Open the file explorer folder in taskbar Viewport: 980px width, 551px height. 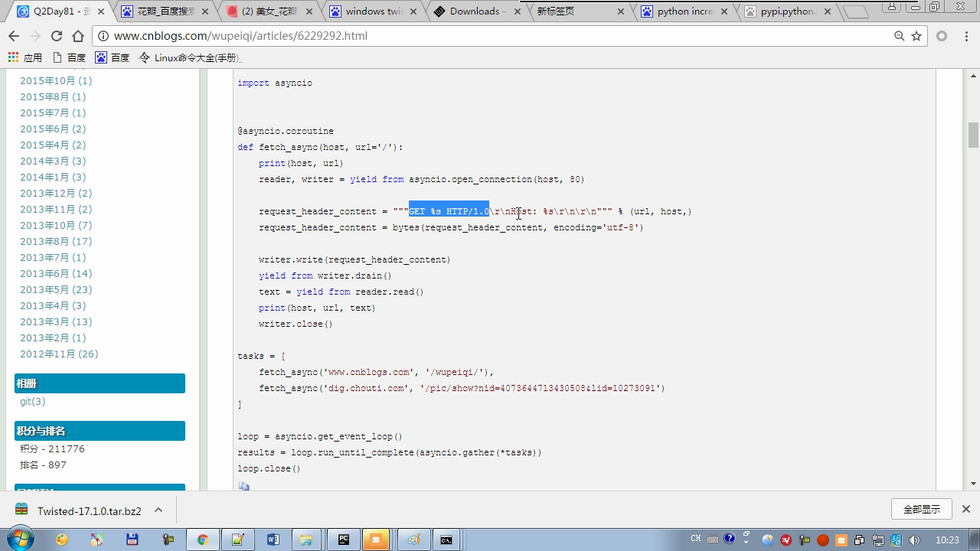pyautogui.click(x=305, y=540)
